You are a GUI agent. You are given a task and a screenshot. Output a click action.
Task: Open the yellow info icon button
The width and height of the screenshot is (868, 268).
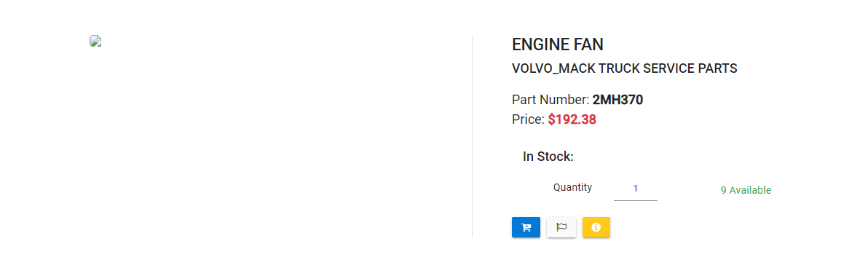(x=596, y=227)
